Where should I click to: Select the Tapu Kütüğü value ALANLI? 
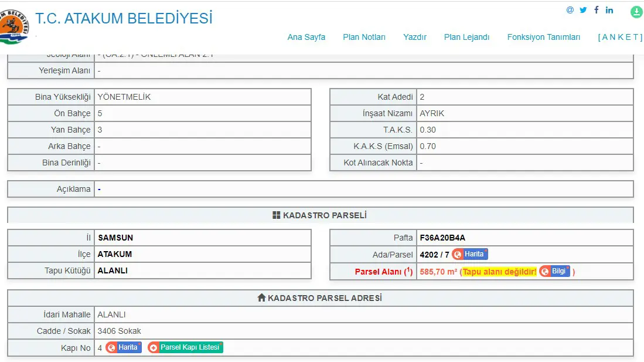pyautogui.click(x=113, y=270)
